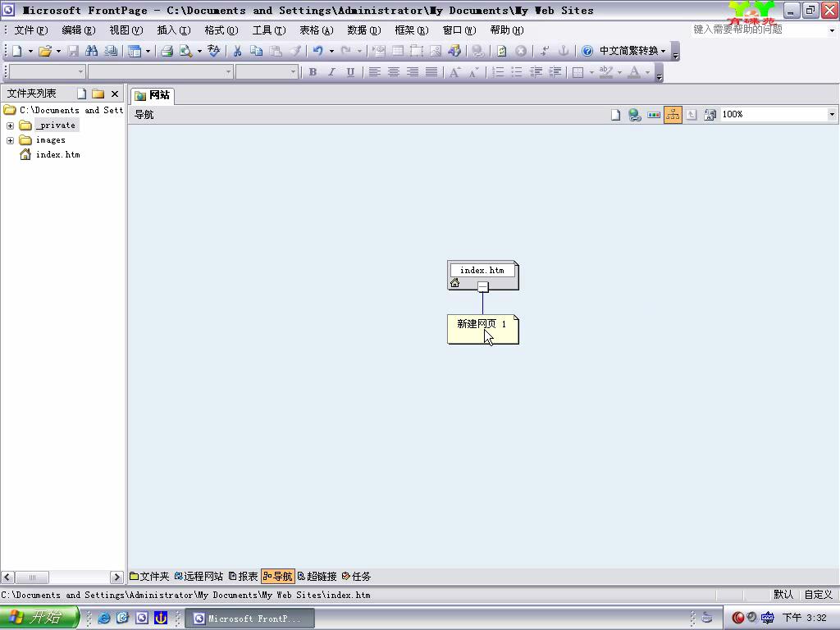The width and height of the screenshot is (840, 630).
Task: Click new folder icon in folder list header
Action: [98, 94]
